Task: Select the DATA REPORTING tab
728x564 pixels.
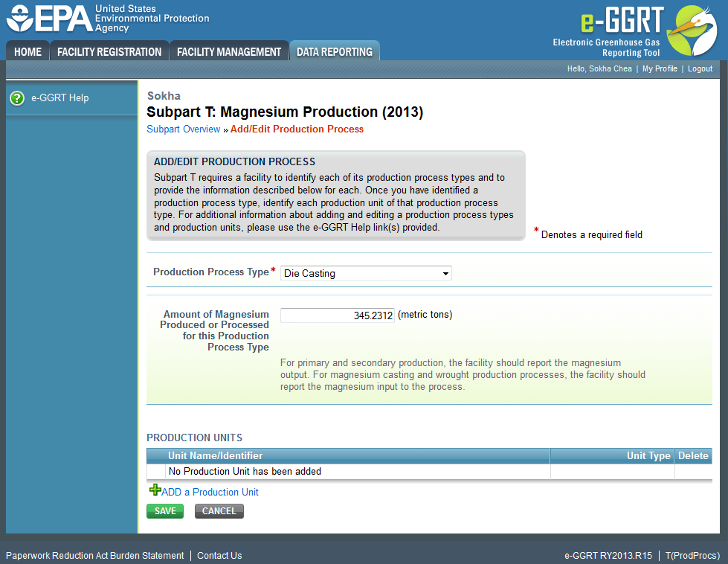Action: click(x=335, y=51)
